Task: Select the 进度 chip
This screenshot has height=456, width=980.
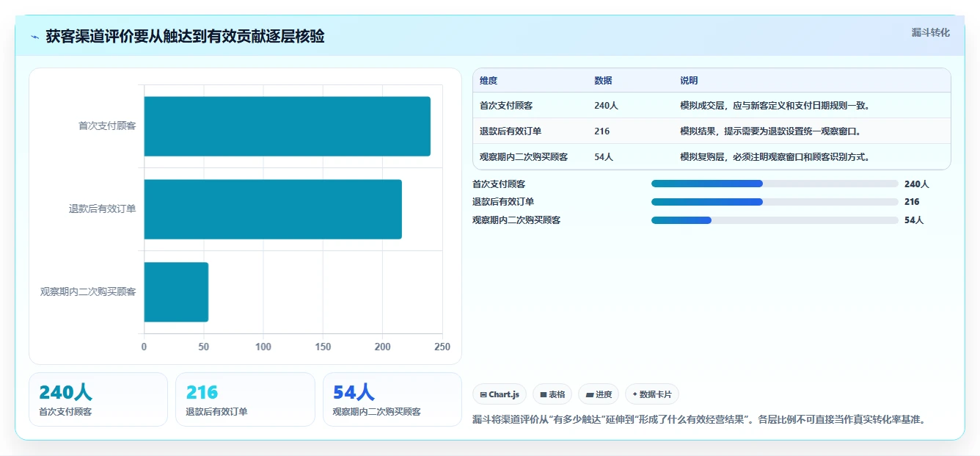Action: (x=599, y=394)
